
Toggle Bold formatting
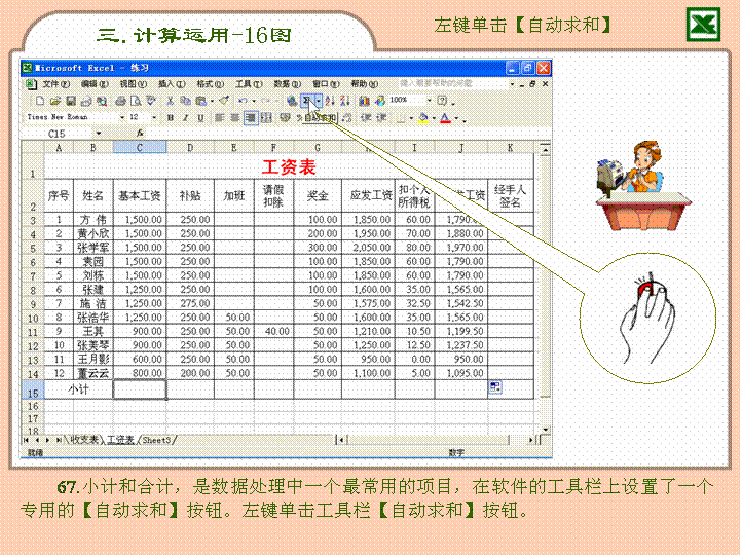(x=170, y=118)
